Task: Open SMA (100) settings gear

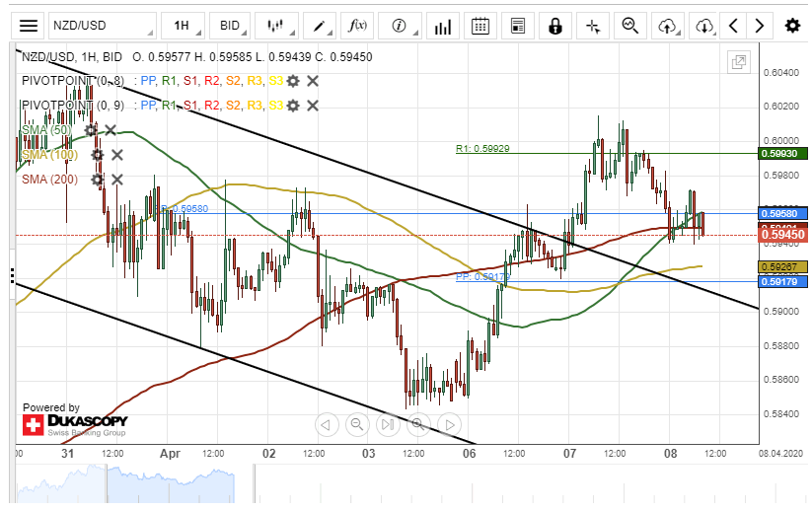Action: click(98, 155)
